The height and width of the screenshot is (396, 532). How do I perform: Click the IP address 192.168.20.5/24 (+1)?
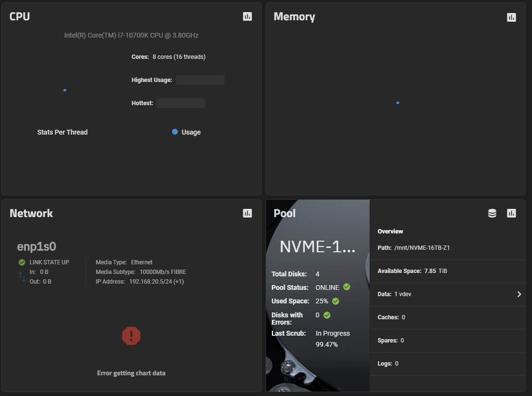(157, 282)
